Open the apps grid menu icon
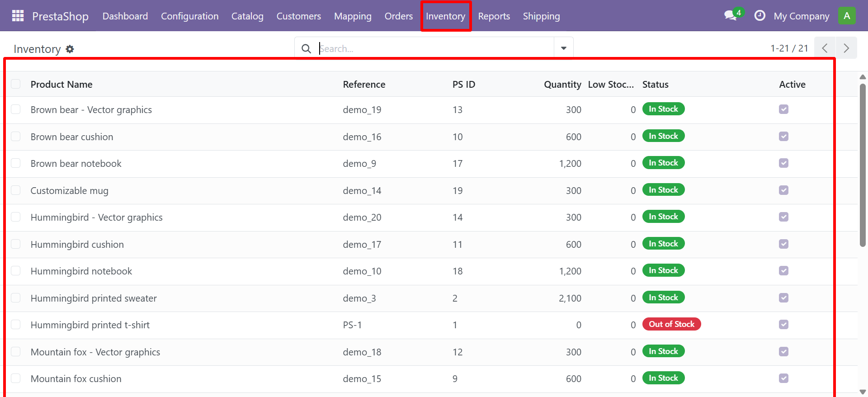This screenshot has height=397, width=868. coord(18,16)
